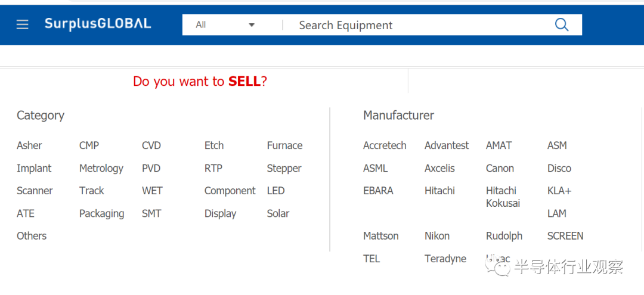
Task: Click the SurplusGLOBAL logo
Action: point(98,24)
